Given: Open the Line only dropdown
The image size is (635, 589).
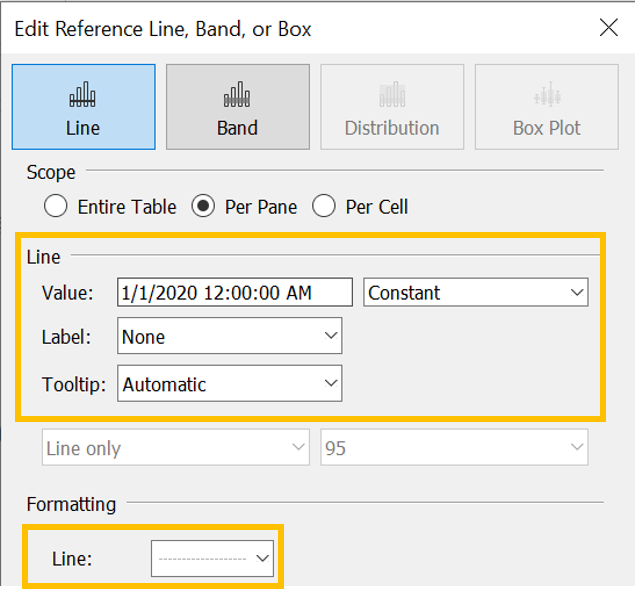Looking at the screenshot, I should click(175, 449).
